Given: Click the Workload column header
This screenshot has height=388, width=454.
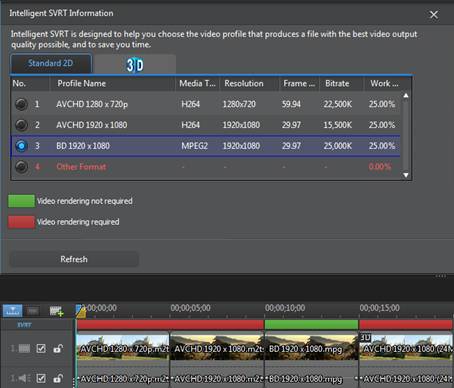Looking at the screenshot, I should pos(384,83).
